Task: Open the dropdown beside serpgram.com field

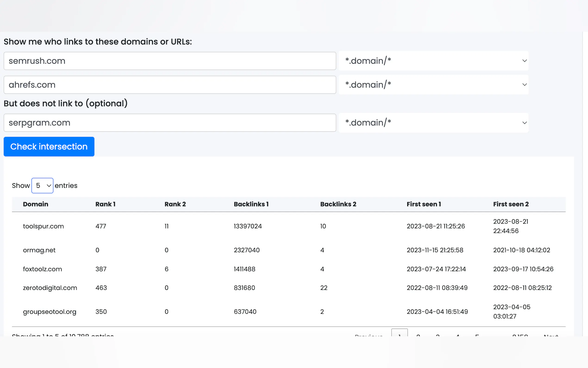Action: [433, 123]
